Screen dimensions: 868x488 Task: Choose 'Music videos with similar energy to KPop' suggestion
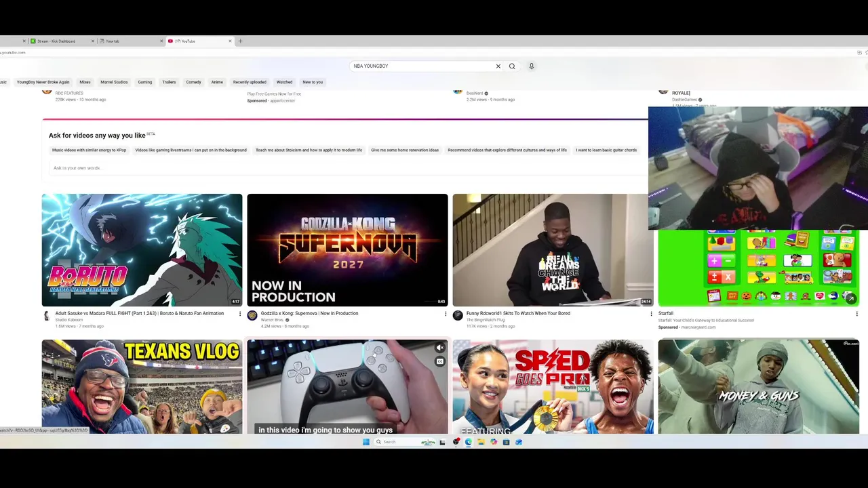[x=90, y=150]
